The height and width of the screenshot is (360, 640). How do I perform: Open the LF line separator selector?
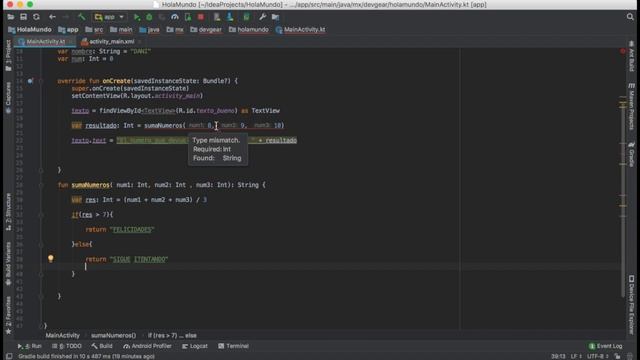pyautogui.click(x=576, y=356)
